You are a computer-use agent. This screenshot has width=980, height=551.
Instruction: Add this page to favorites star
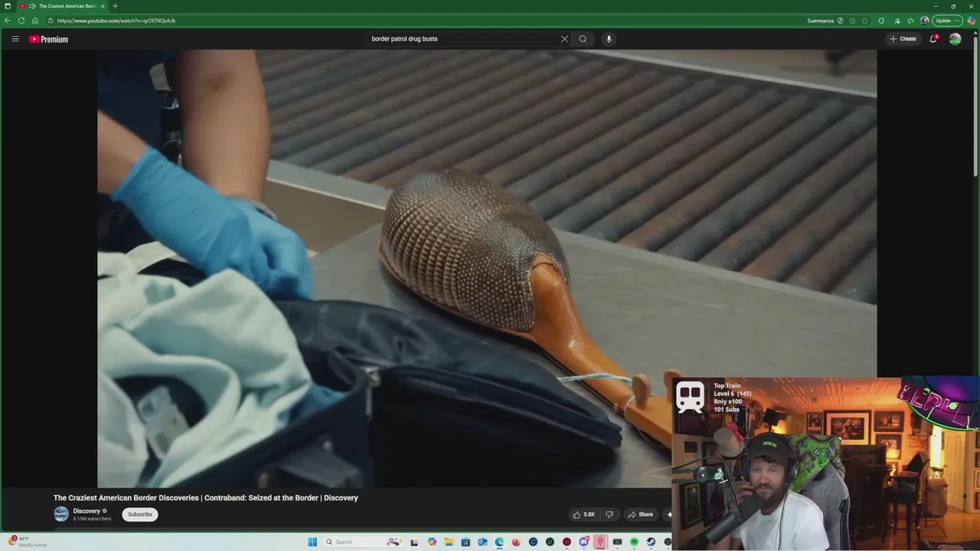(x=864, y=21)
